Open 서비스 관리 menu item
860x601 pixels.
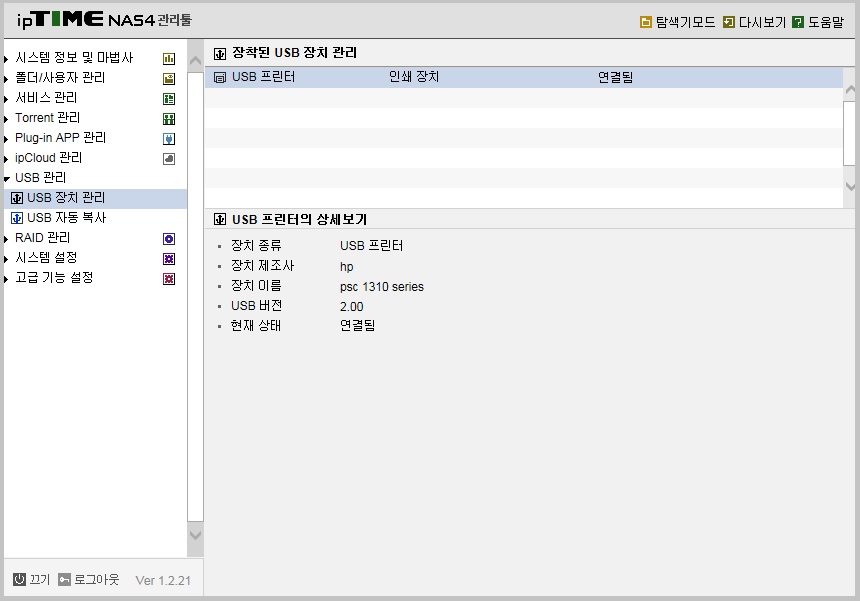[x=46, y=98]
